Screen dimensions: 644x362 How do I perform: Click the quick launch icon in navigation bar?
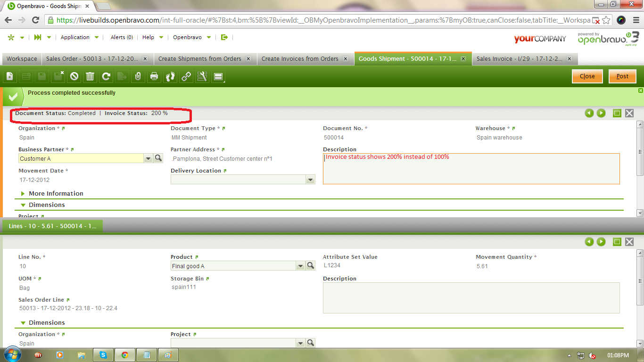[x=38, y=37]
